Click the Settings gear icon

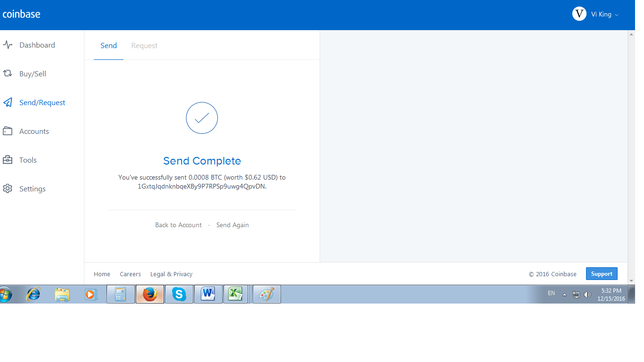point(8,189)
